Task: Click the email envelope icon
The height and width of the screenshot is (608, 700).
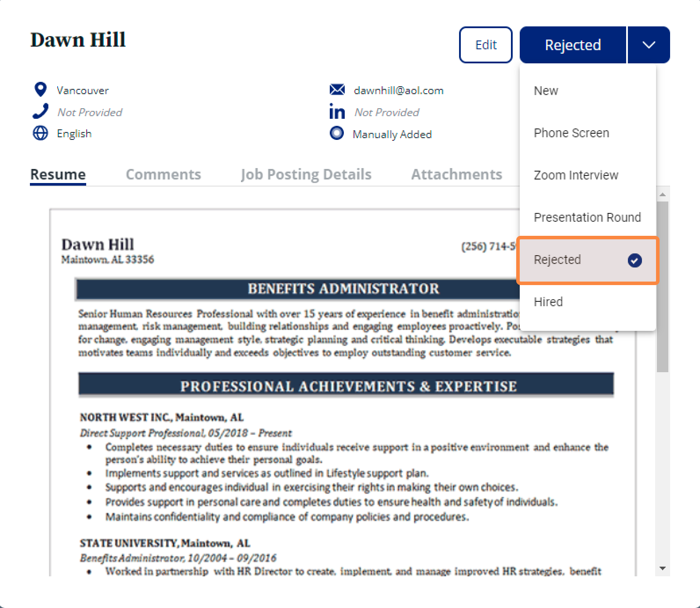Action: tap(337, 90)
